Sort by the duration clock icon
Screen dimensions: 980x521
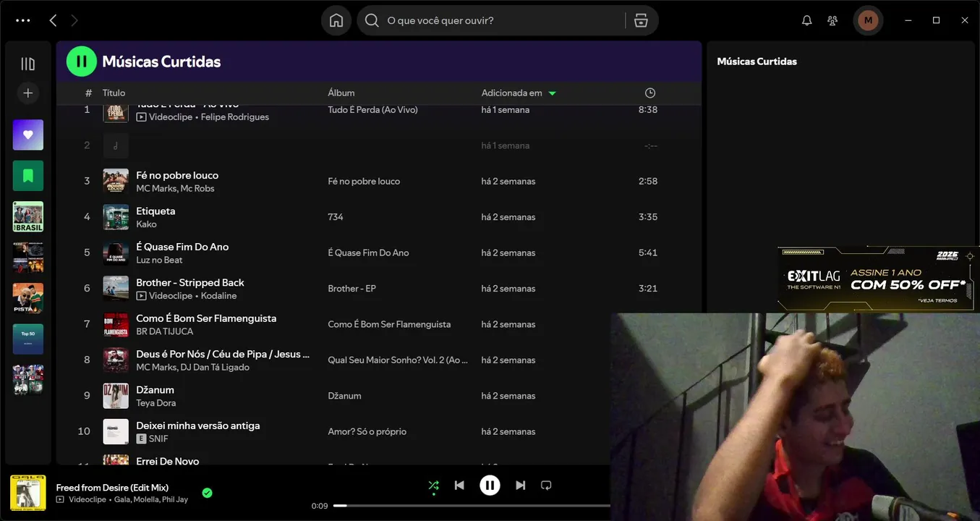tap(650, 93)
